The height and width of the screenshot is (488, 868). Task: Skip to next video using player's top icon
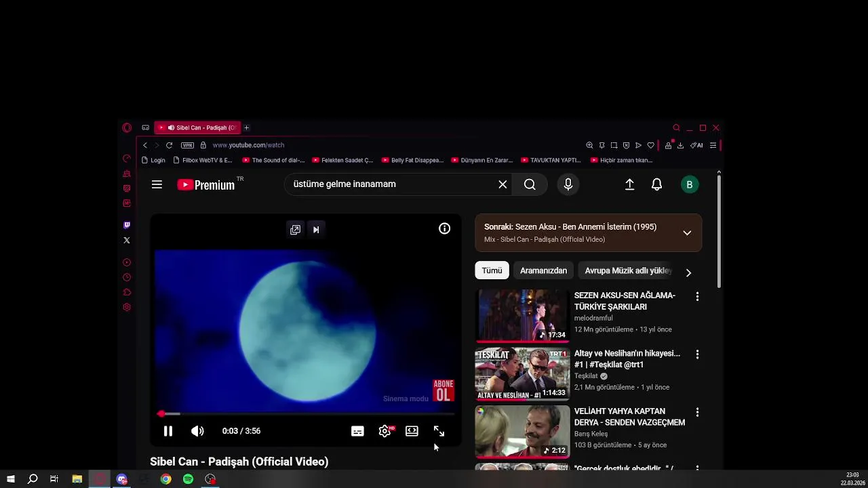[316, 230]
